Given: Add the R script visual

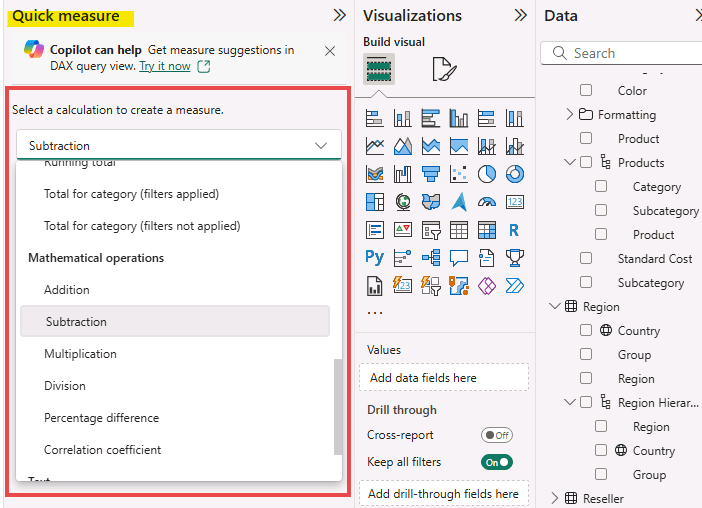Looking at the screenshot, I should click(x=515, y=229).
